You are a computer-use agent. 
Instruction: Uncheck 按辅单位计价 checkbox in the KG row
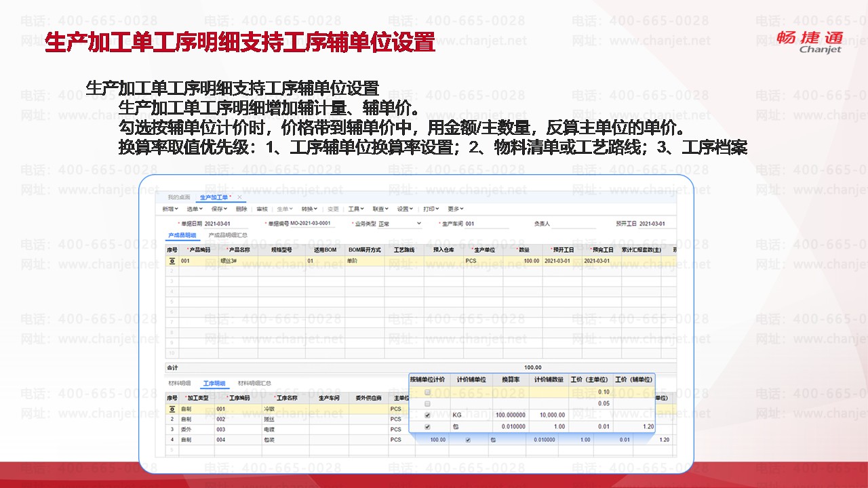coord(427,415)
